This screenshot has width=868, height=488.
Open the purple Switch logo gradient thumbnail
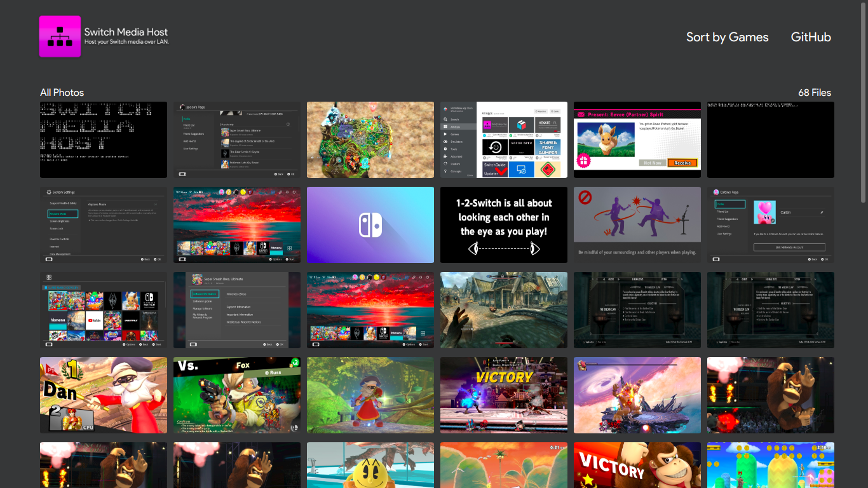click(x=370, y=225)
